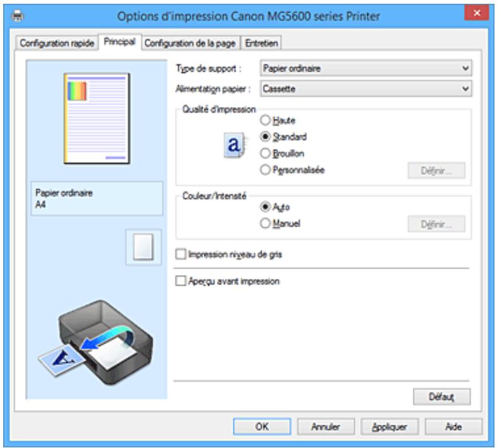Click the blank paper orientation icon
497x448 pixels.
click(x=143, y=247)
